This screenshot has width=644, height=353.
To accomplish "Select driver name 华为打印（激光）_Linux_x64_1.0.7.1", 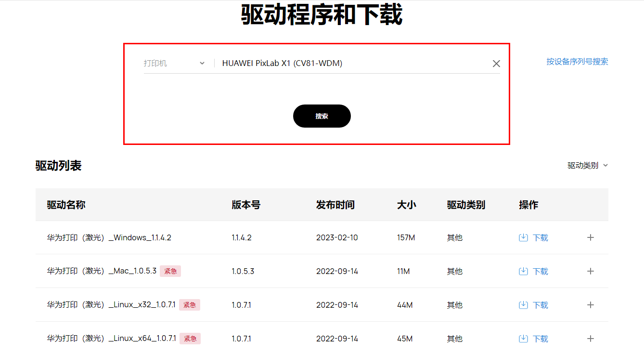I will pyautogui.click(x=112, y=339).
